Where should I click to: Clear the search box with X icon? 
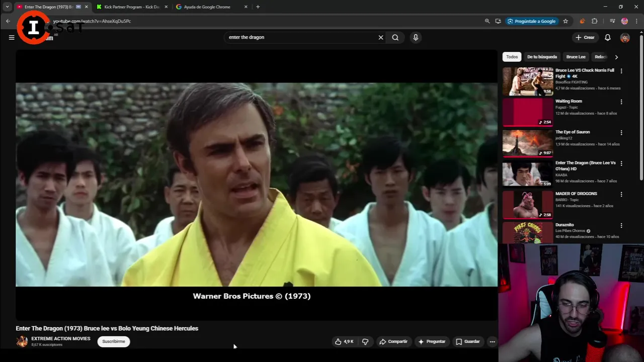pos(381,37)
